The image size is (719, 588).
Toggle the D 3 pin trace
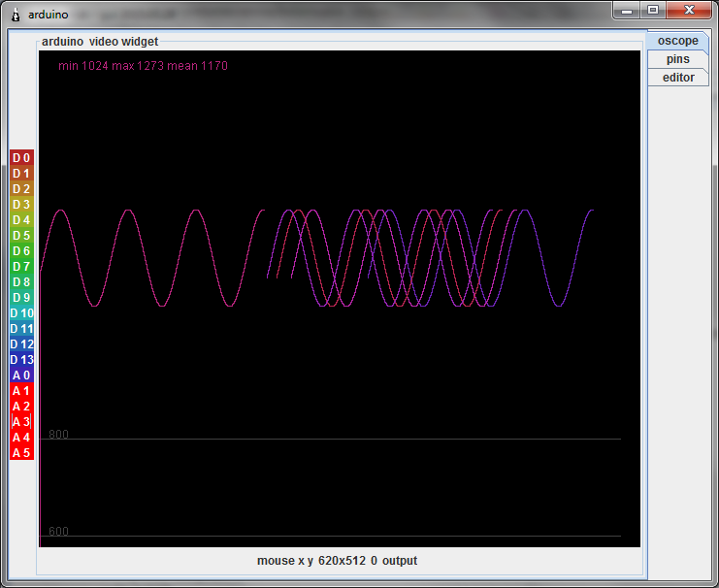(x=21, y=205)
